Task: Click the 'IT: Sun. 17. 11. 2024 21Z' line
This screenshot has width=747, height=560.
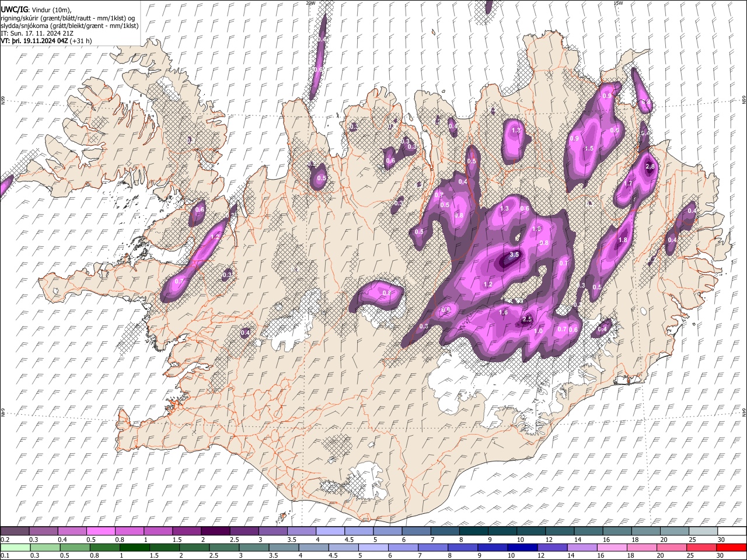Action: click(37, 33)
